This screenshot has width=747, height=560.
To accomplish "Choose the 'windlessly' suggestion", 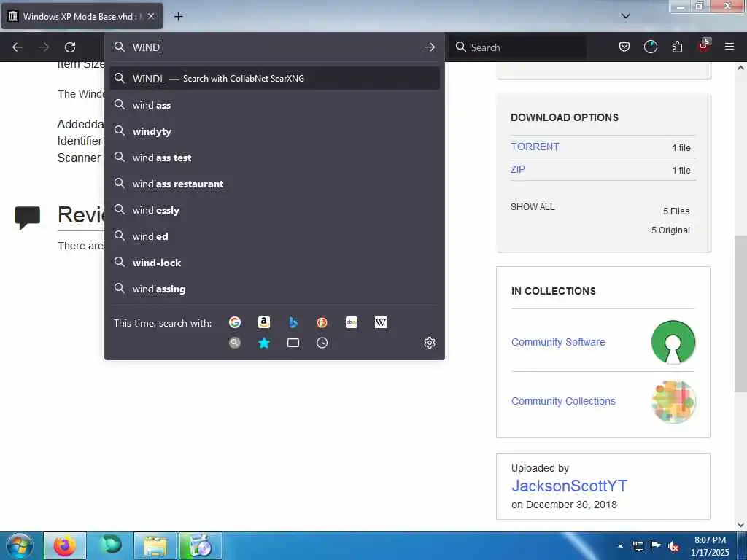I will coord(274,210).
